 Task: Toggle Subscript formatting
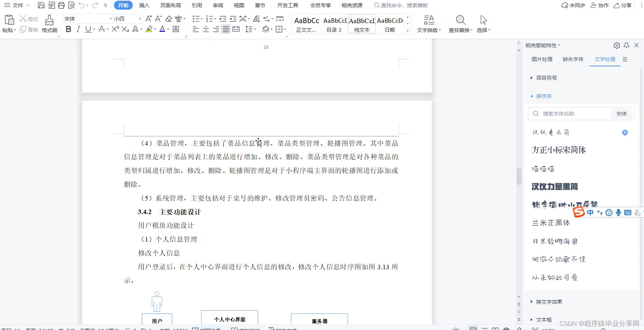(x=125, y=29)
